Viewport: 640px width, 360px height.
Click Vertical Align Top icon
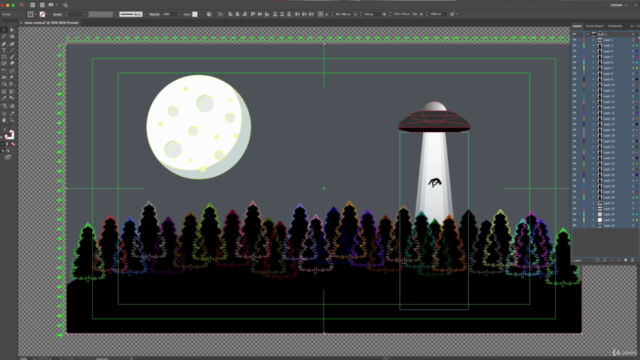(x=253, y=14)
